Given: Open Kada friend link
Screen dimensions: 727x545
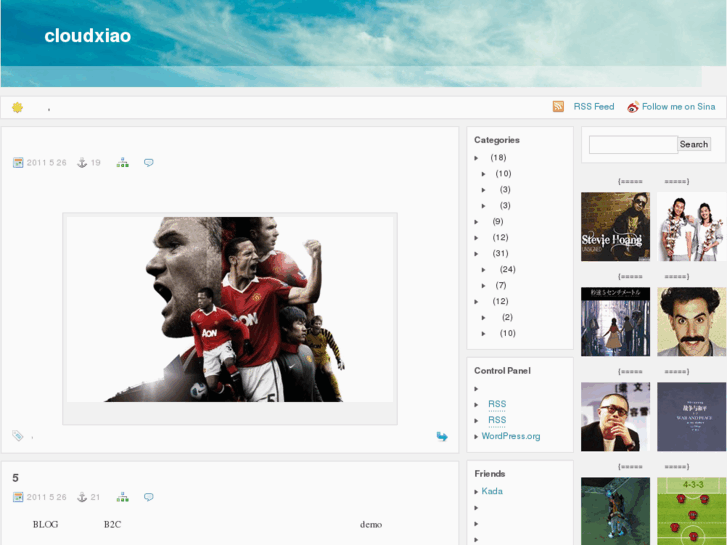Looking at the screenshot, I should (492, 491).
